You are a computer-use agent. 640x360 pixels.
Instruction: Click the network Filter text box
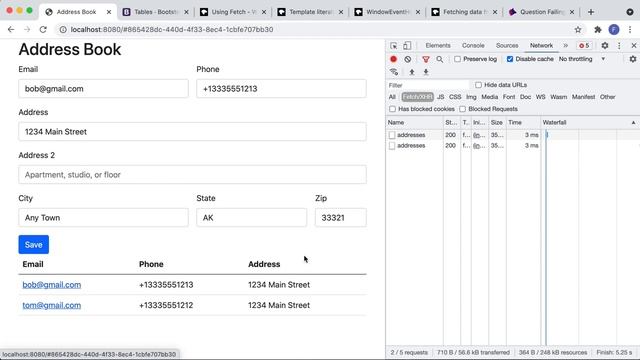coord(429,85)
